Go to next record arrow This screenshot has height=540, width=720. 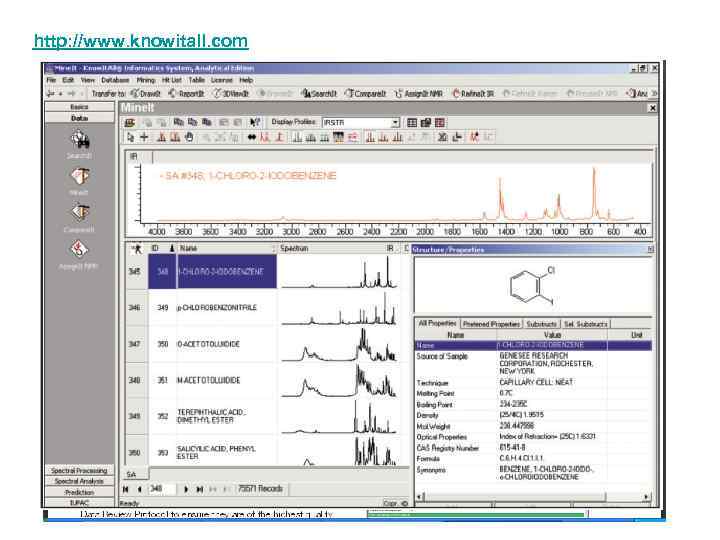186,489
